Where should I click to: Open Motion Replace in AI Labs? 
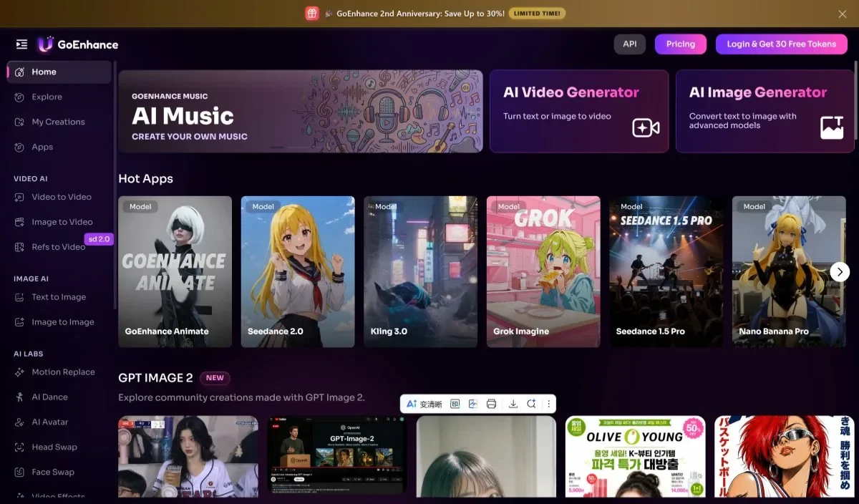click(59, 372)
